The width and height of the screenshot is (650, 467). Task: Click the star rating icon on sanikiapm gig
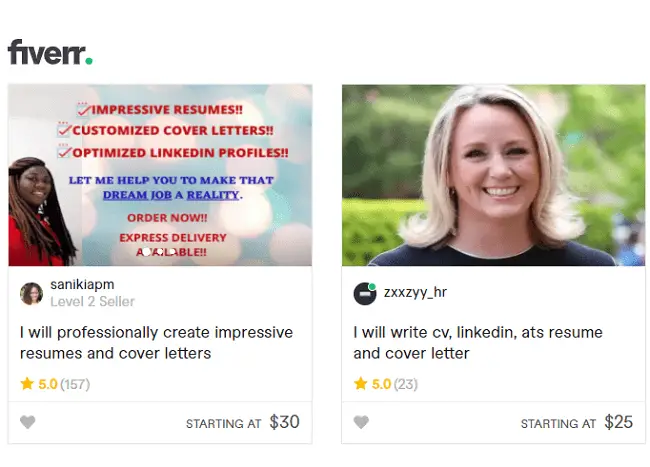(27, 384)
